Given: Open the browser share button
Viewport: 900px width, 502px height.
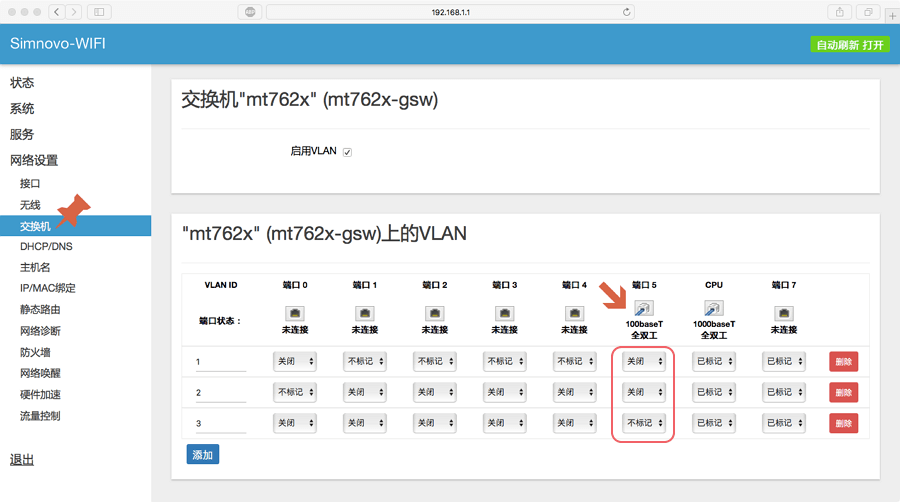Looking at the screenshot, I should click(x=840, y=11).
